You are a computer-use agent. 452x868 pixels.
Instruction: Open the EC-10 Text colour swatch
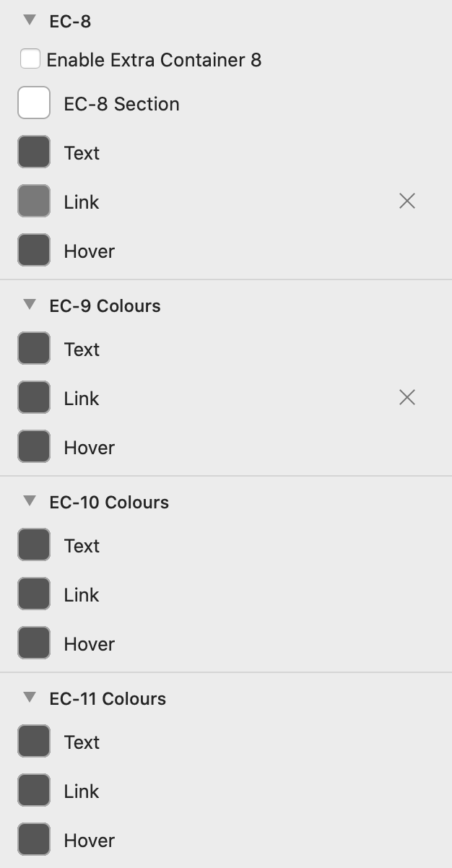click(34, 545)
